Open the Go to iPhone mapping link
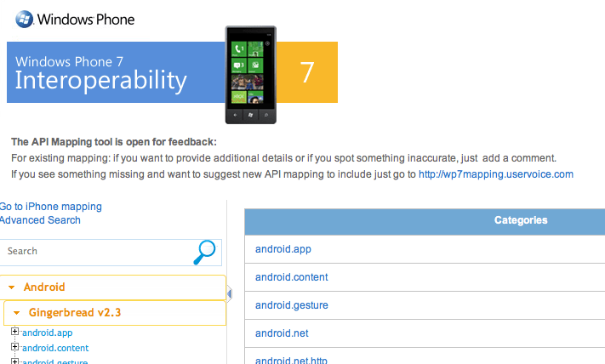The height and width of the screenshot is (364, 605). click(x=50, y=207)
